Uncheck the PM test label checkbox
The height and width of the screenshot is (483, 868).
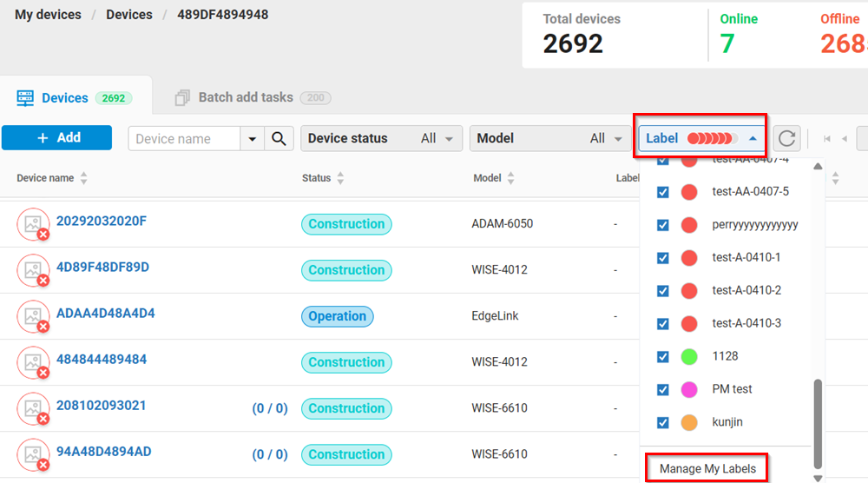coord(663,389)
